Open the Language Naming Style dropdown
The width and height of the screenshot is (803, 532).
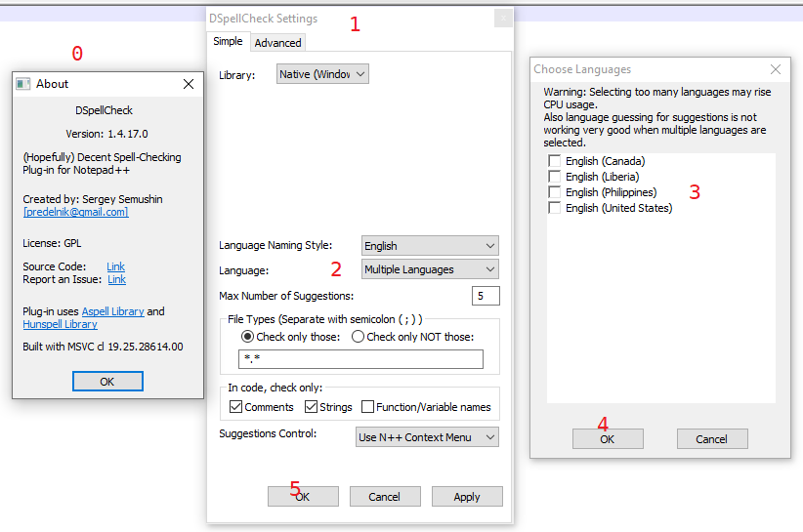pyautogui.click(x=430, y=246)
